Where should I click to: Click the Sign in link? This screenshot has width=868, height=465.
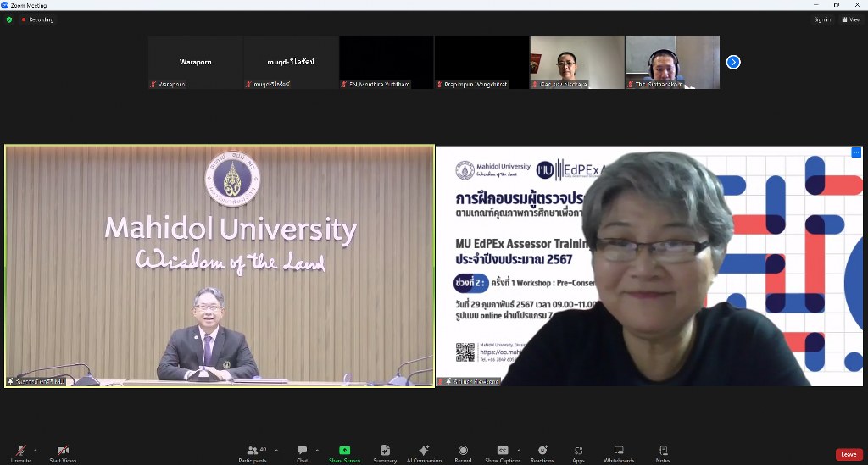[x=822, y=19]
